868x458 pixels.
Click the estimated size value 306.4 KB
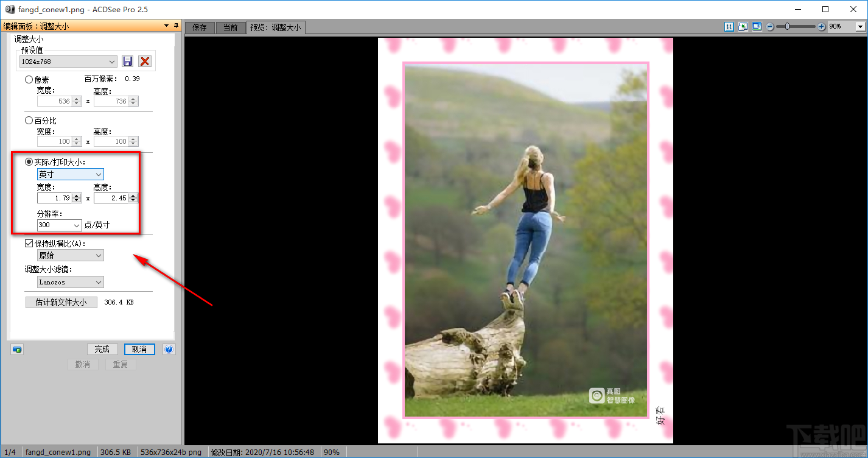pyautogui.click(x=119, y=303)
